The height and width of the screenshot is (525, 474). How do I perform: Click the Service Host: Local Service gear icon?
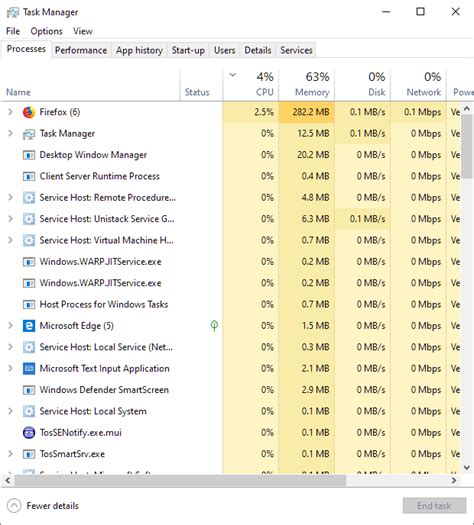29,347
